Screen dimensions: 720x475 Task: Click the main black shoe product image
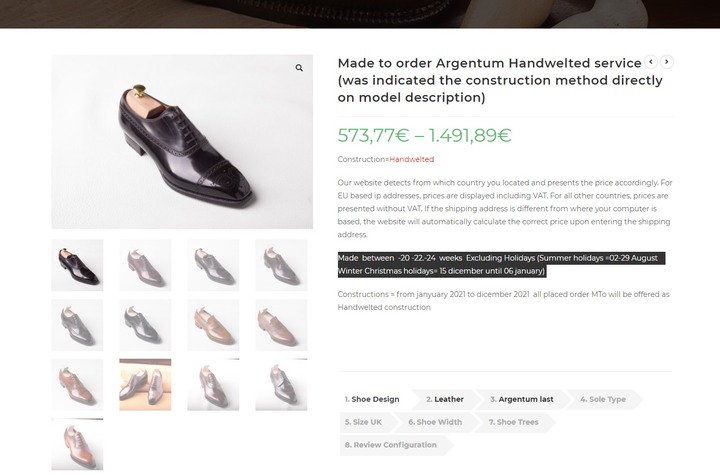pos(182,141)
